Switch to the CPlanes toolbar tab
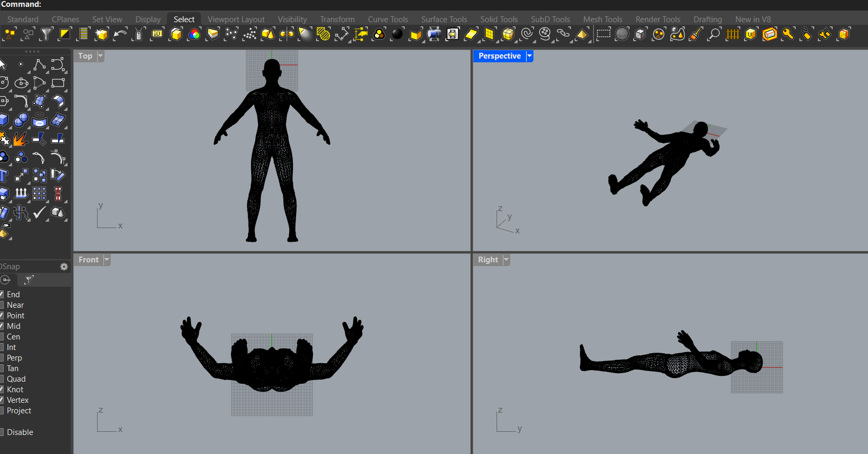This screenshot has width=868, height=454. [65, 19]
